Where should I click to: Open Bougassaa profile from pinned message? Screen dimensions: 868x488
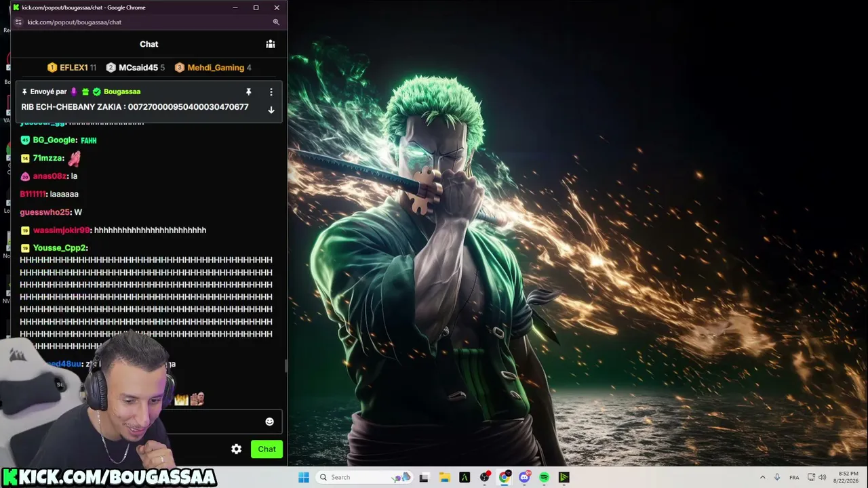point(122,91)
